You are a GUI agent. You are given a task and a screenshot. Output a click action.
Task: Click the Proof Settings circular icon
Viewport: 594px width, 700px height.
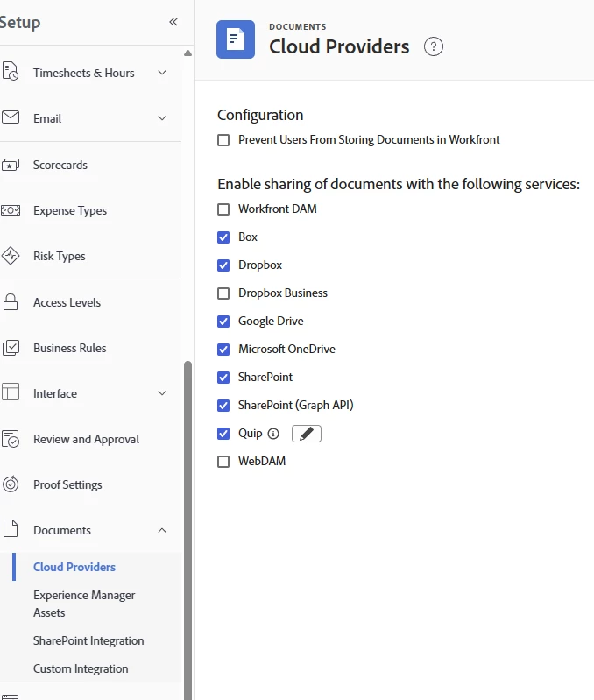tap(11, 484)
